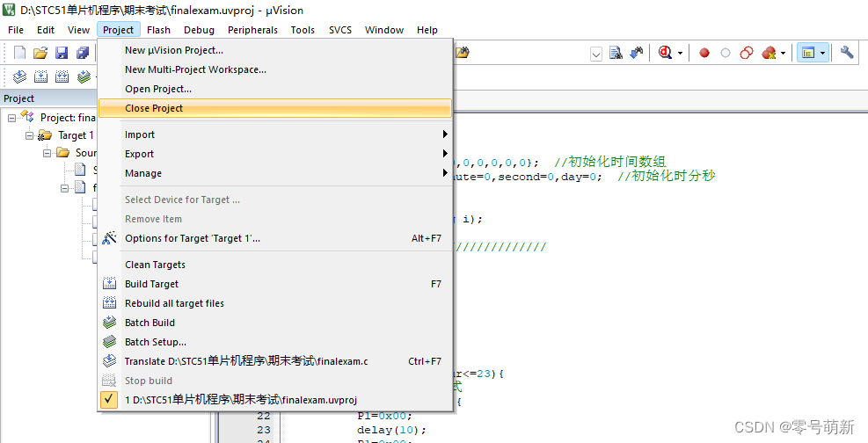Screen dimensions: 868x443
Task: Choose New µVision Project...
Action: click(275, 50)
